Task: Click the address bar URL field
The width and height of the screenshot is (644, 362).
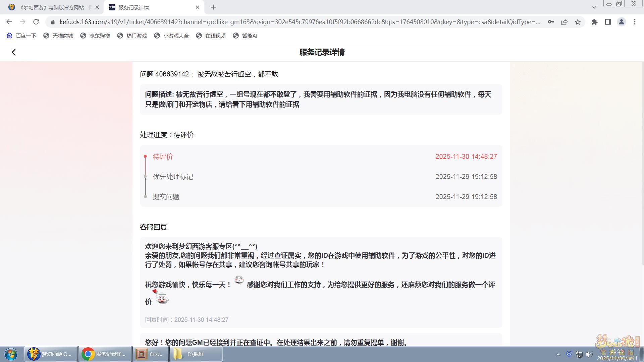Action: coord(299,22)
